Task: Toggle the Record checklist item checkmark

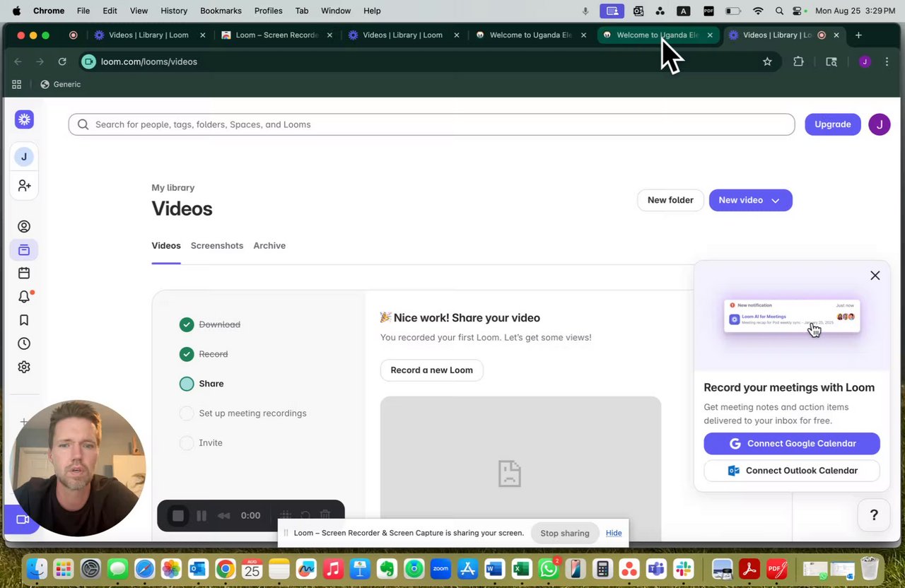Action: 187,354
